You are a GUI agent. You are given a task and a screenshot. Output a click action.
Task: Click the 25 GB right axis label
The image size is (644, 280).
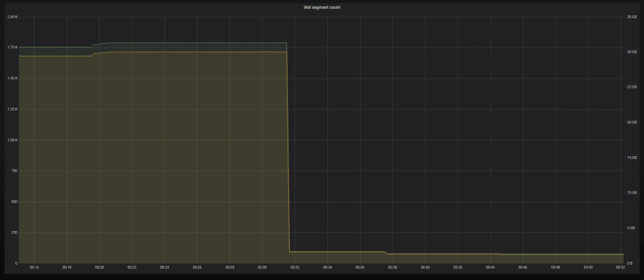click(632, 87)
